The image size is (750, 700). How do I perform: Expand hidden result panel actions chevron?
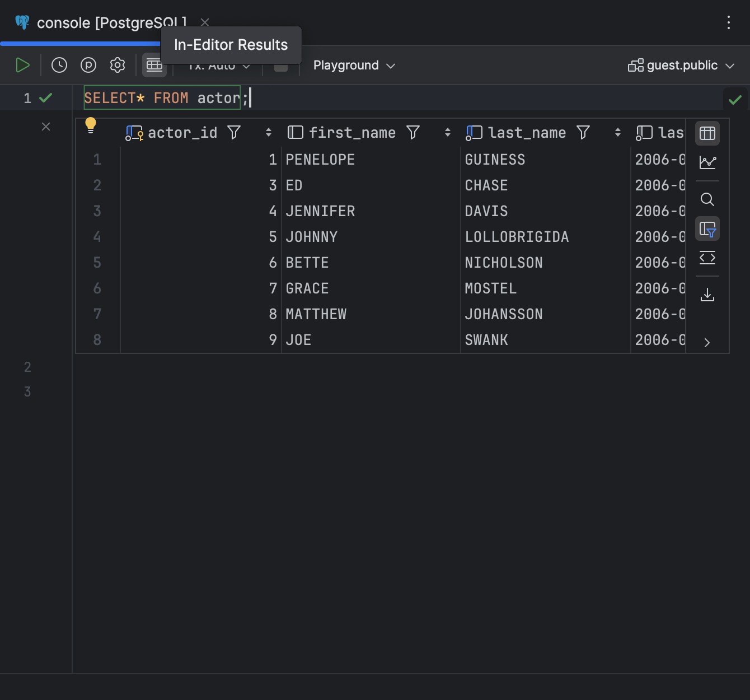click(707, 342)
